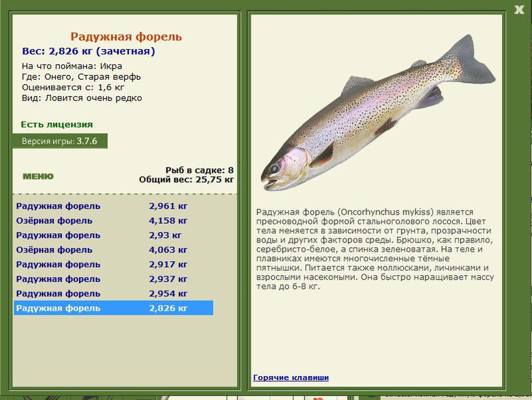
Task: Click the Oncorhynchus mykiss description paragraph
Action: tap(375, 249)
